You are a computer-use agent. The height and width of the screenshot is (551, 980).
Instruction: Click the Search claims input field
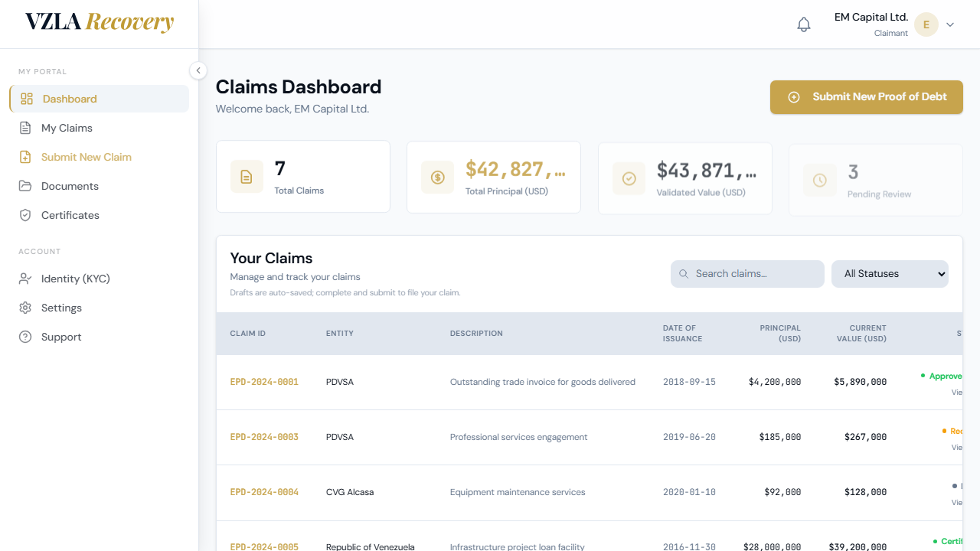tap(747, 274)
